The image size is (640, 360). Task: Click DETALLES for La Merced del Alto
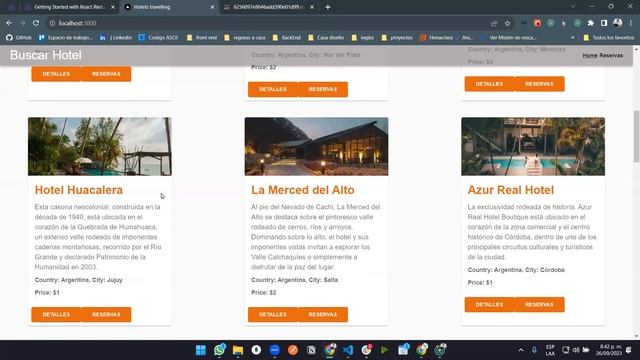tap(273, 315)
